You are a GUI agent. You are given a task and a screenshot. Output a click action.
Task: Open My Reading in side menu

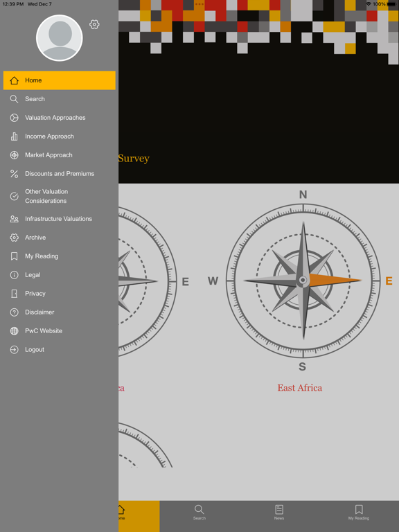click(x=60, y=256)
